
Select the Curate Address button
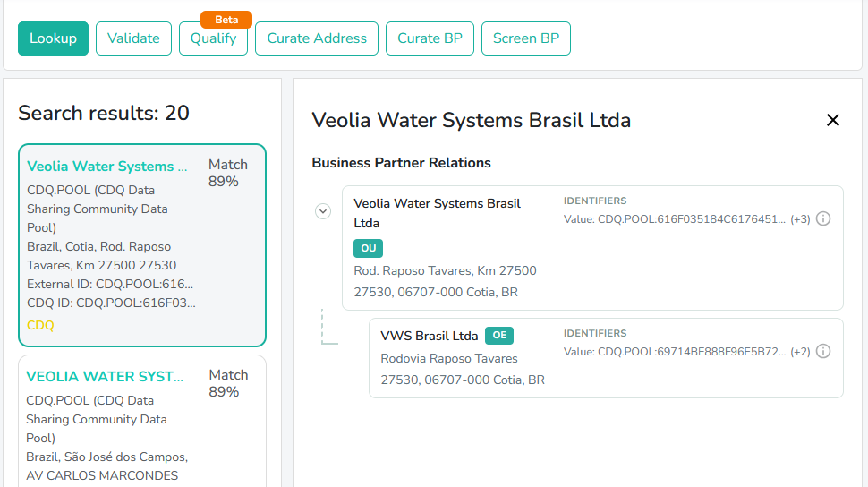point(317,38)
